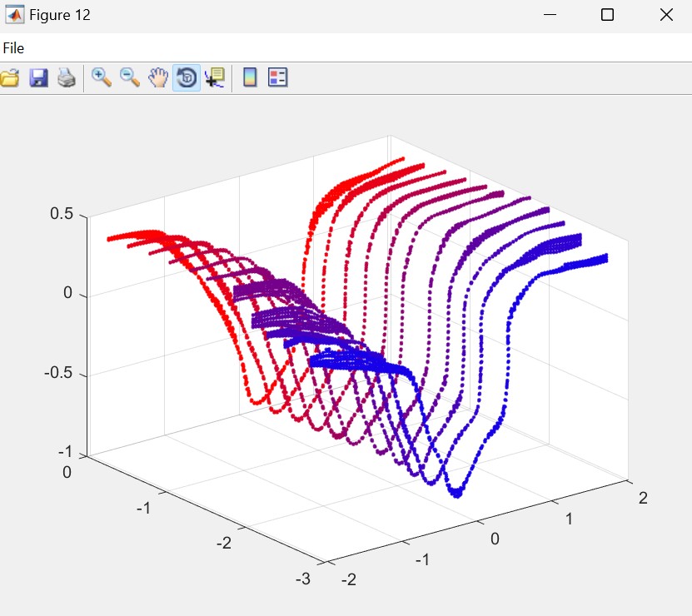Maximize the Figure 12 window
Image resolution: width=692 pixels, height=616 pixels.
coord(607,15)
